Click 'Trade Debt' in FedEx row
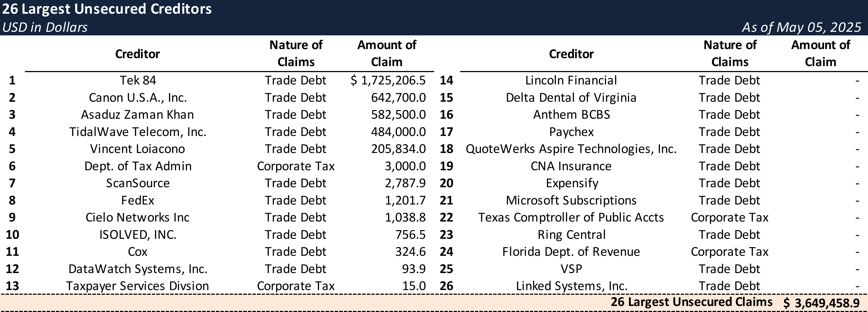The image size is (868, 312). click(296, 200)
